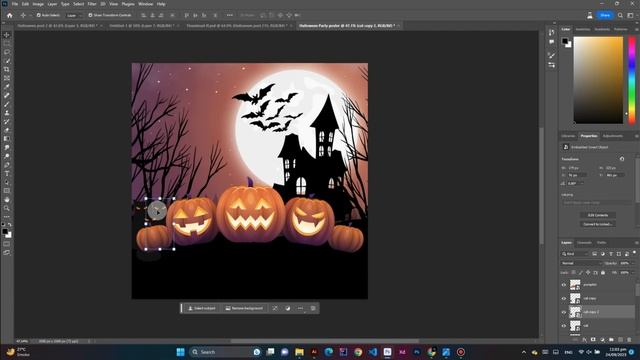Switch to the Libraries tab
Image resolution: width=640 pixels, height=360 pixels.
click(568, 136)
